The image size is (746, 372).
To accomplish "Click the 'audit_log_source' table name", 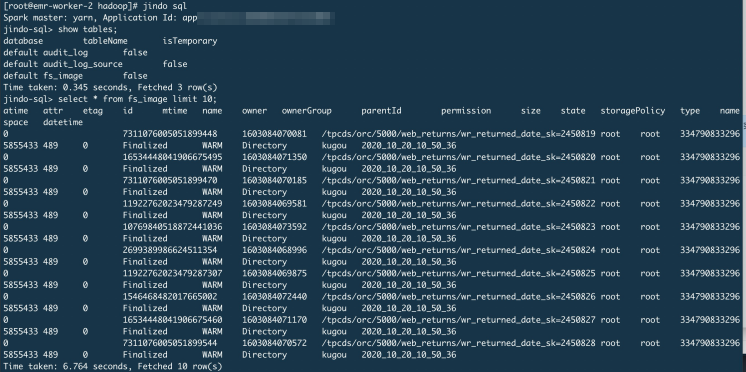I will pos(83,64).
